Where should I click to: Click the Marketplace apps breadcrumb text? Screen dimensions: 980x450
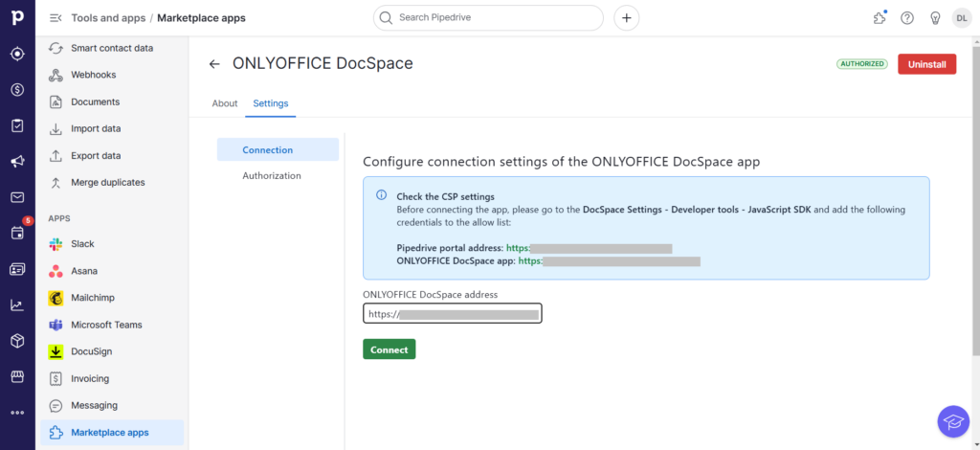coord(201,18)
